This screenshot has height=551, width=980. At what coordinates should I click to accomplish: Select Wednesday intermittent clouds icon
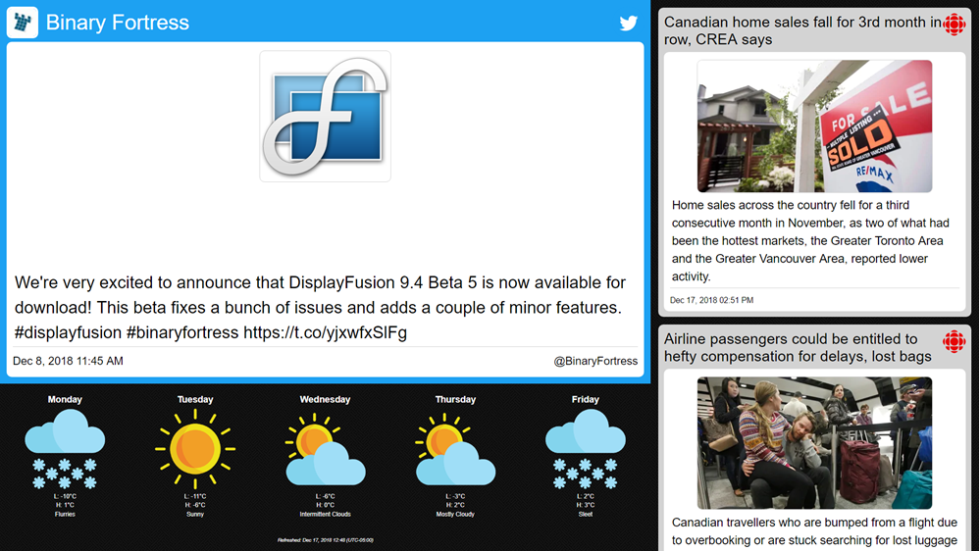(x=325, y=451)
